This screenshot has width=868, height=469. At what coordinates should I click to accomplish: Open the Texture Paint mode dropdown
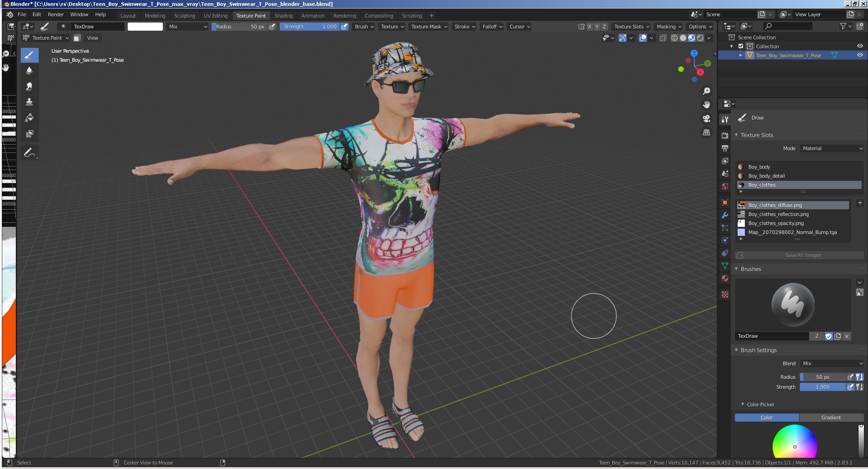tap(46, 38)
